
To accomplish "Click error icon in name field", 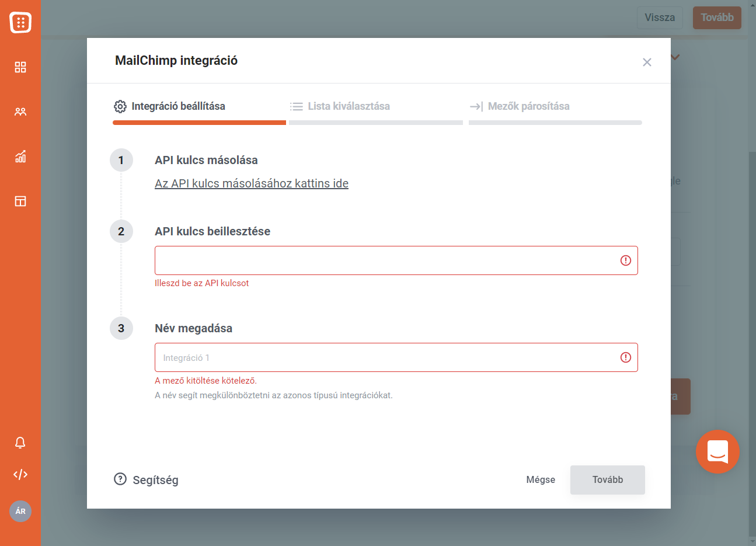I will (x=626, y=357).
